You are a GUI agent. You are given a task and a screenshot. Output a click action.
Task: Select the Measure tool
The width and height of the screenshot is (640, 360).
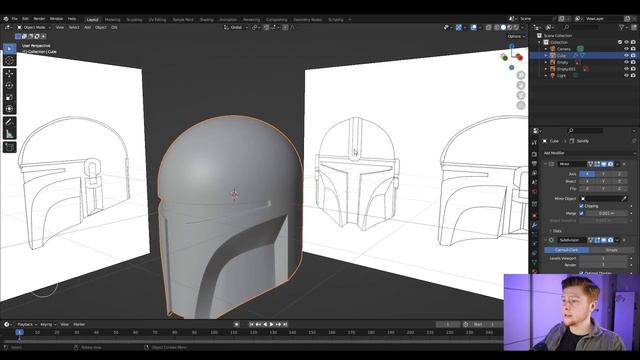[9, 134]
